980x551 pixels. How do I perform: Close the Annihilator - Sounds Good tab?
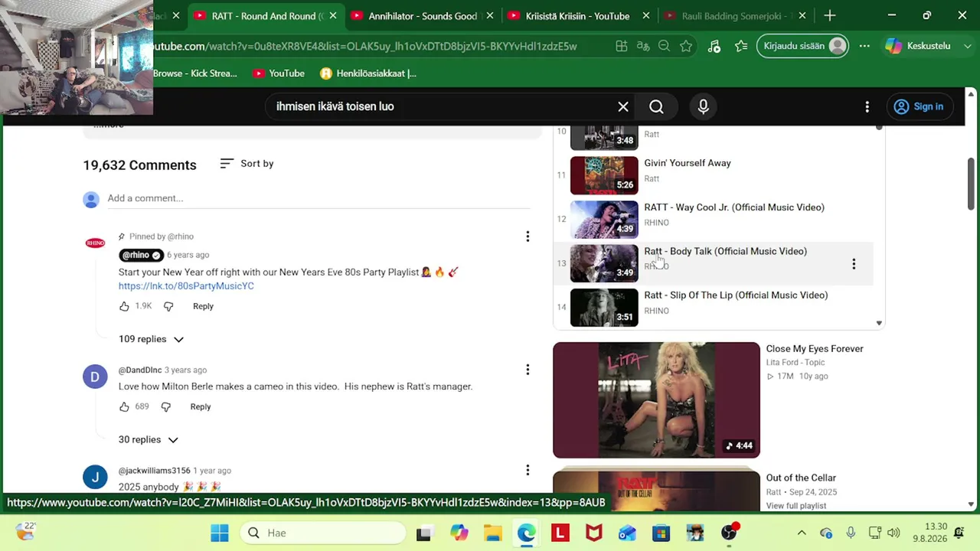coord(489,15)
